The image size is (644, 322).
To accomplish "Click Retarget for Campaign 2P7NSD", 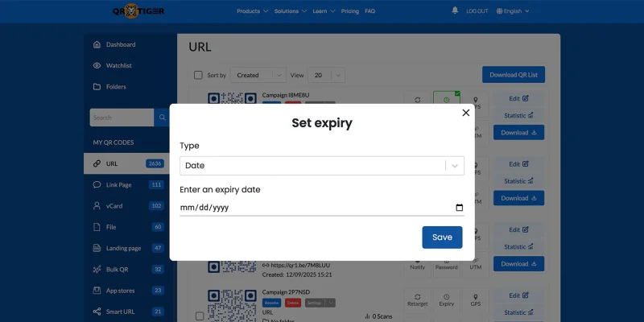I will pyautogui.click(x=417, y=300).
